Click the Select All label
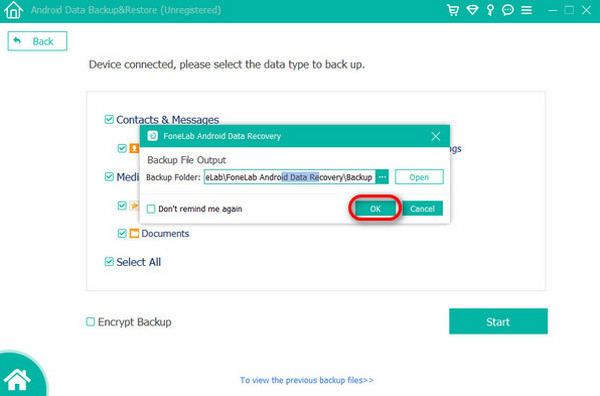Screen dimensions: 600x396 pyautogui.click(x=139, y=262)
